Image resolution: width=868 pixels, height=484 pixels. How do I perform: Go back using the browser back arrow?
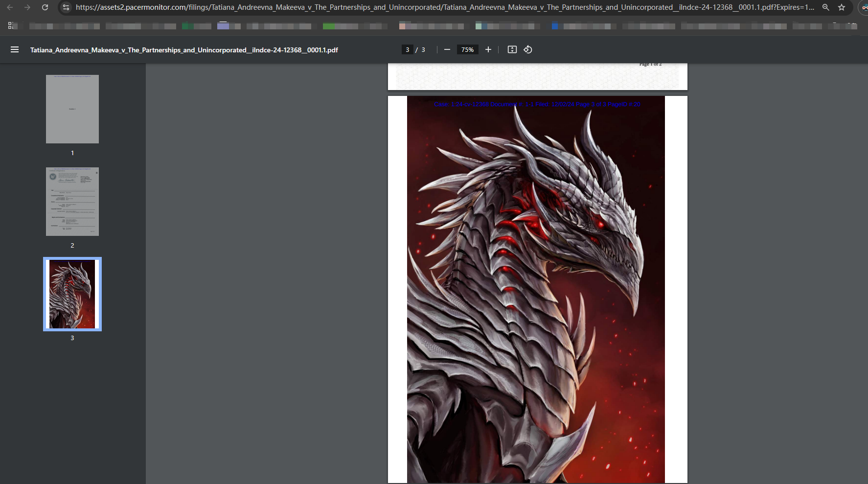tap(10, 7)
